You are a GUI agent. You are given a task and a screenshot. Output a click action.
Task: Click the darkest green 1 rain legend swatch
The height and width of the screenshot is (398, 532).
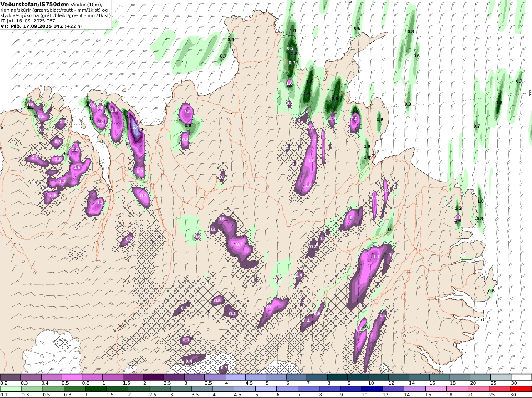(96, 389)
